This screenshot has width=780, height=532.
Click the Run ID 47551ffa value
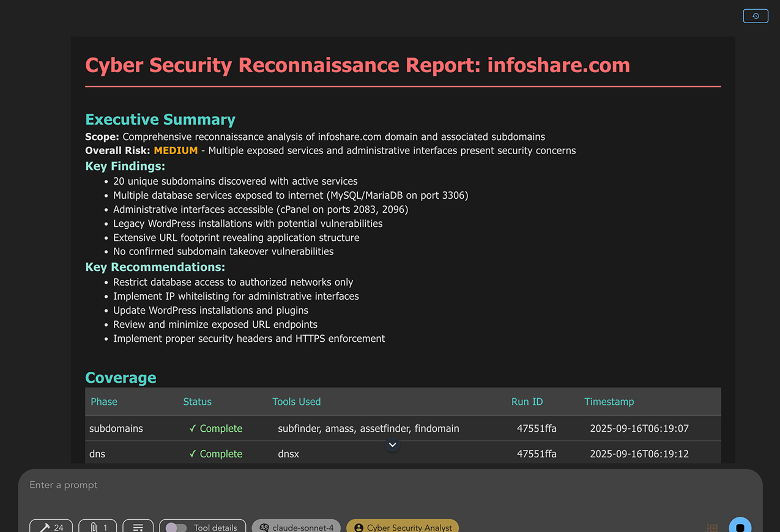(x=537, y=429)
